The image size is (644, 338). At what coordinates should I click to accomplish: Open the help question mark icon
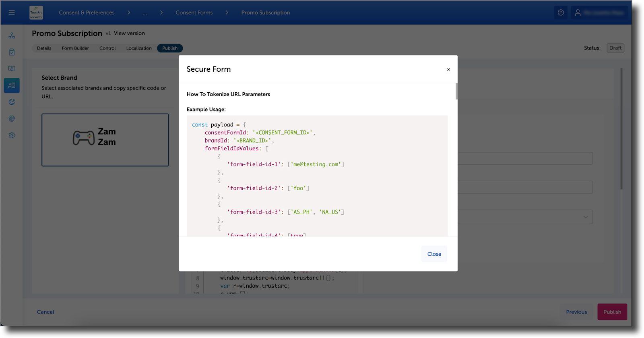point(561,12)
